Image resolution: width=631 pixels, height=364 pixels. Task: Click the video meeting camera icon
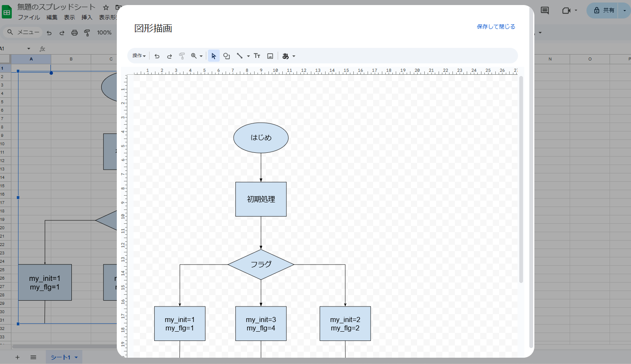(x=566, y=10)
